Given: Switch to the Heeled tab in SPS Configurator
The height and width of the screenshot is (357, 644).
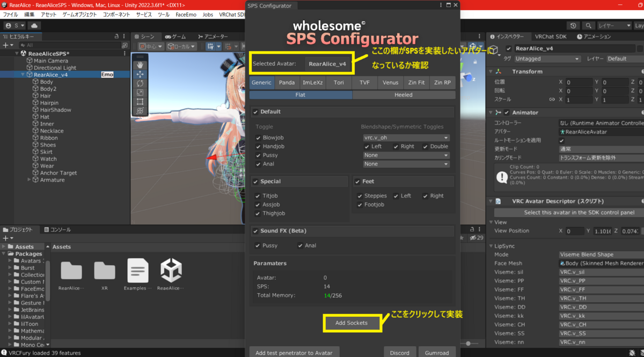Looking at the screenshot, I should point(403,94).
